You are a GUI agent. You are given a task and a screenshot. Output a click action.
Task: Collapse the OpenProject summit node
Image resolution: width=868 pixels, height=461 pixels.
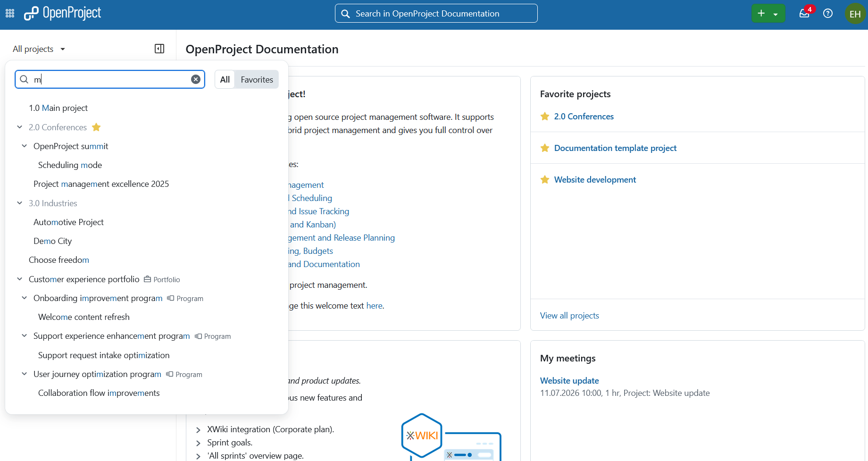tap(24, 146)
